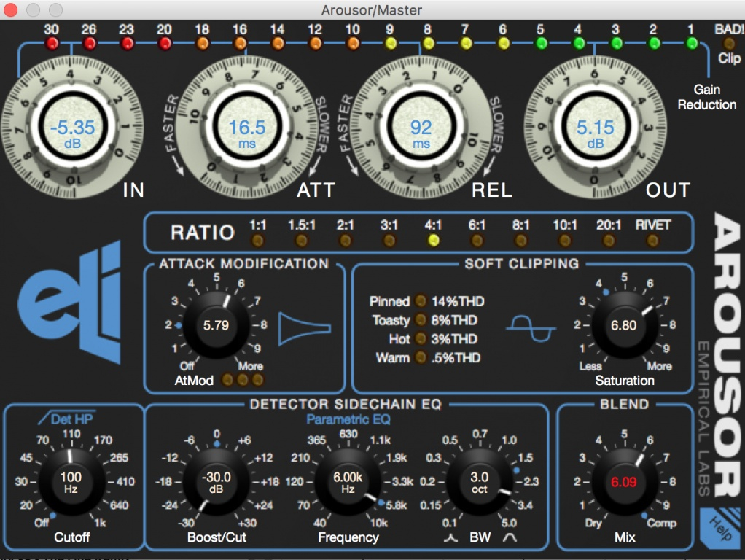Click the OUT knob showing 5.15 dB

pyautogui.click(x=595, y=127)
